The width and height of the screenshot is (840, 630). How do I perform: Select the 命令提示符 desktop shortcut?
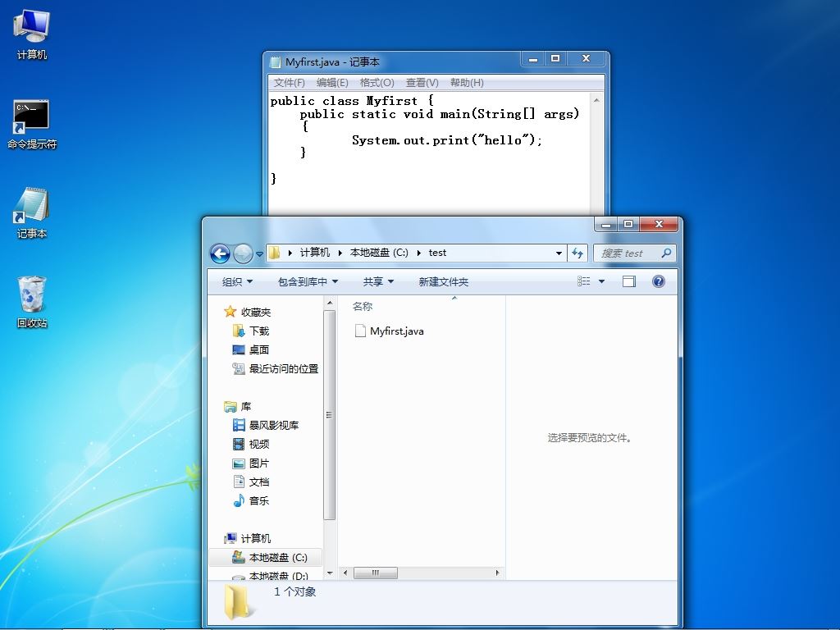(32, 125)
